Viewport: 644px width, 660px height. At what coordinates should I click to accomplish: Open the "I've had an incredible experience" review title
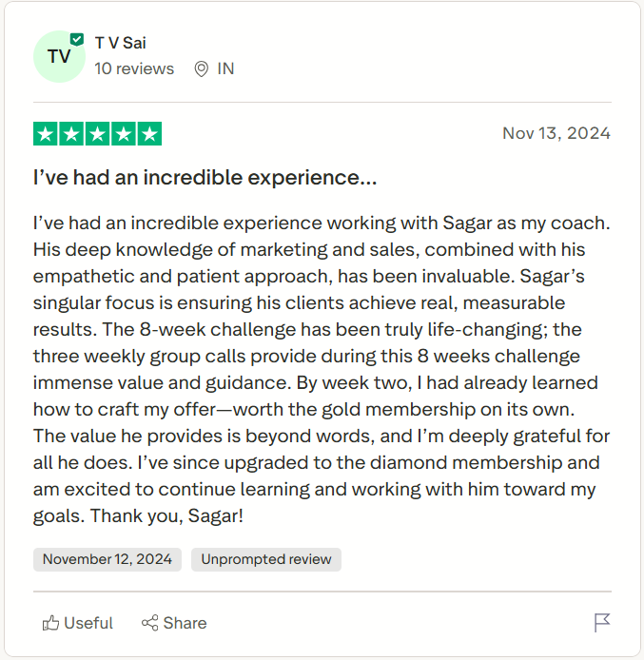tap(205, 178)
